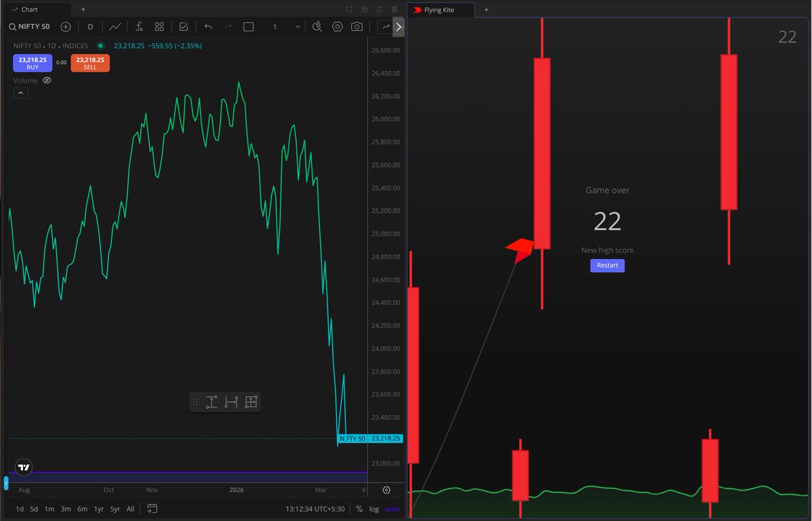Screen dimensions: 812x521
Task: Open the quick search lightning icon
Action: click(317, 27)
